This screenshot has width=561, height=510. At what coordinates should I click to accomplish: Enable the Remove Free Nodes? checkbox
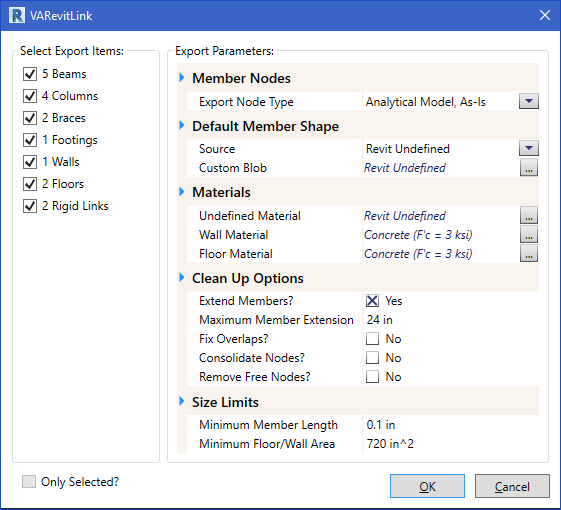pos(372,377)
